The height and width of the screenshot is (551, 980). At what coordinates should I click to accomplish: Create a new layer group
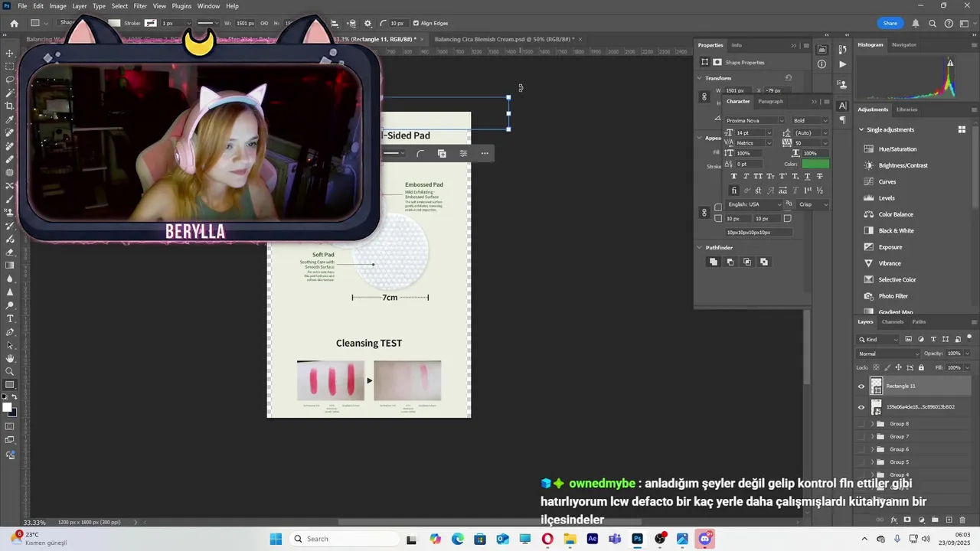click(x=935, y=520)
